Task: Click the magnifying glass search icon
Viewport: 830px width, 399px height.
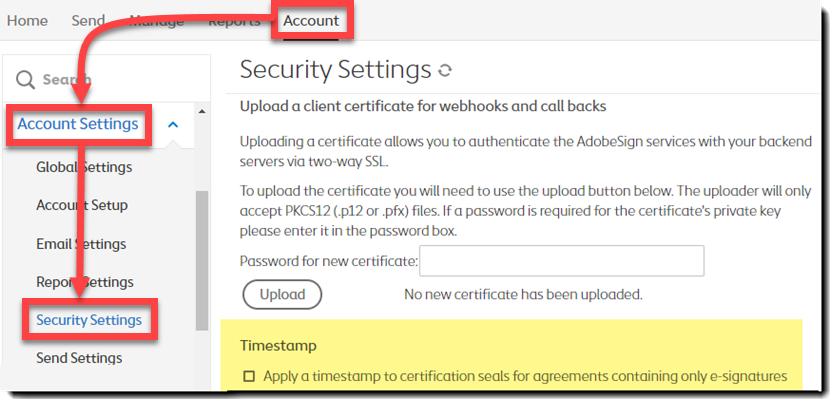Action: pos(25,80)
